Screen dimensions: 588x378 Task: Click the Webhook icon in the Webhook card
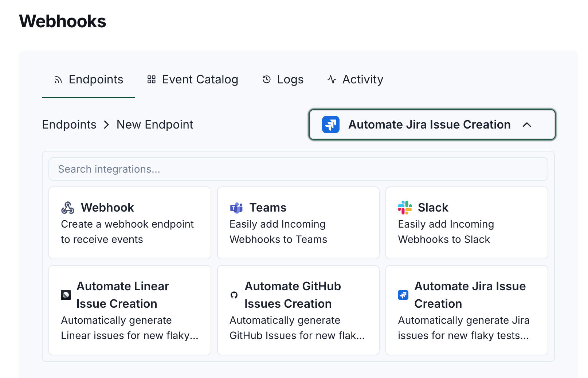68,208
